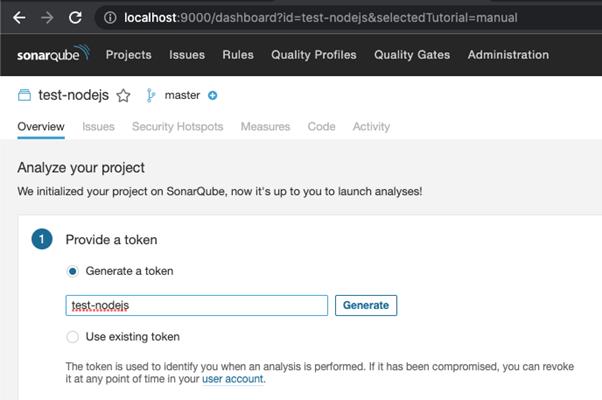
Task: Select the Generate a token radio button
Action: pos(73,271)
